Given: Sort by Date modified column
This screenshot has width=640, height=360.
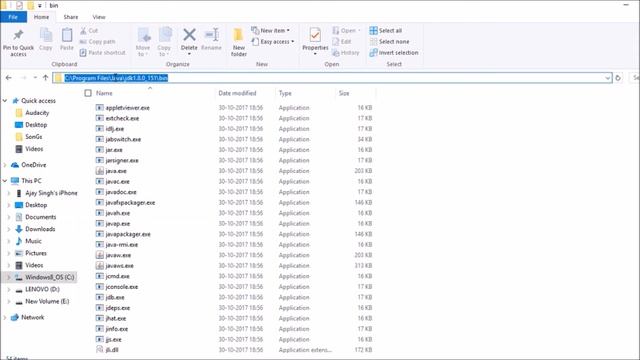Looking at the screenshot, I should tap(237, 93).
